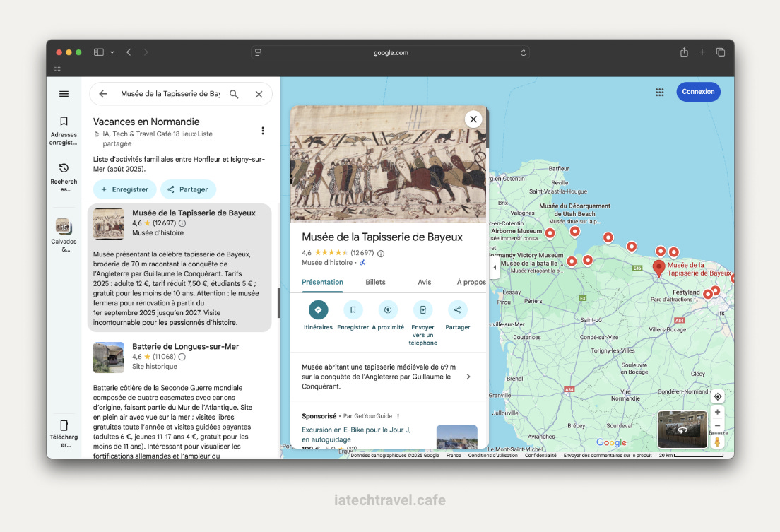This screenshot has width=780, height=532.
Task: Switch to the Présentation tab
Action: pos(322,282)
